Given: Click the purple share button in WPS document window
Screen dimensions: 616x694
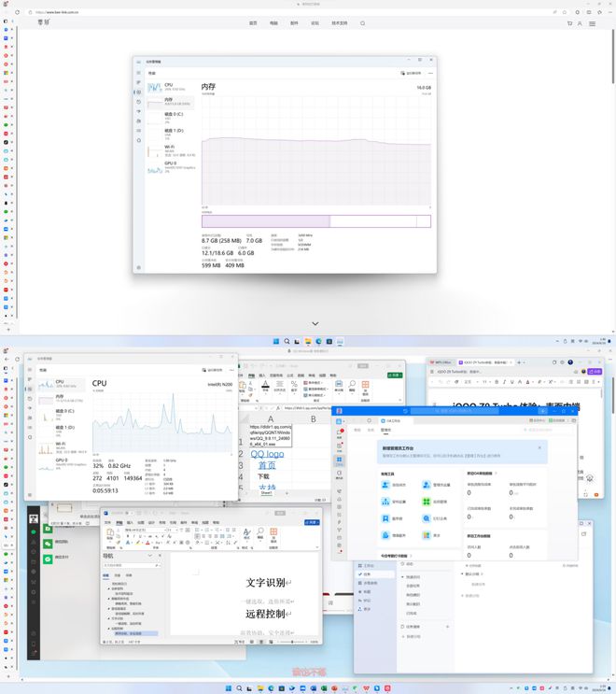Looking at the screenshot, I should tap(595, 372).
